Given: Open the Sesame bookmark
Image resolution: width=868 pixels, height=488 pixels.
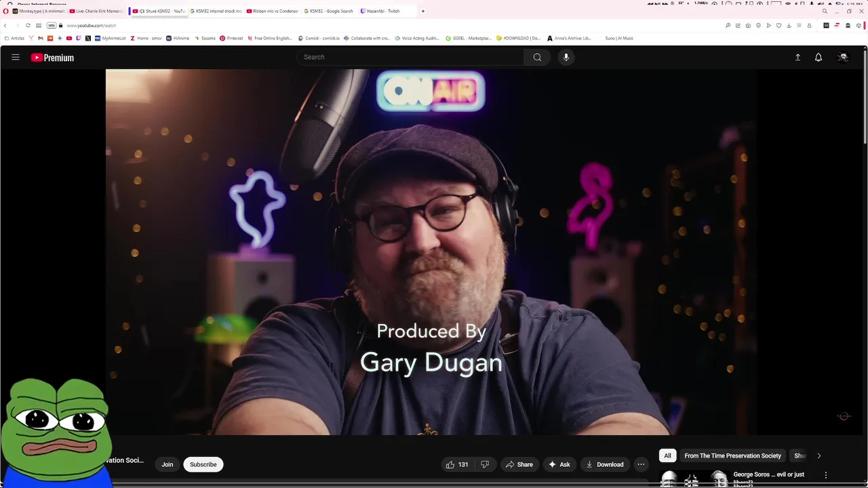Looking at the screenshot, I should tap(204, 39).
